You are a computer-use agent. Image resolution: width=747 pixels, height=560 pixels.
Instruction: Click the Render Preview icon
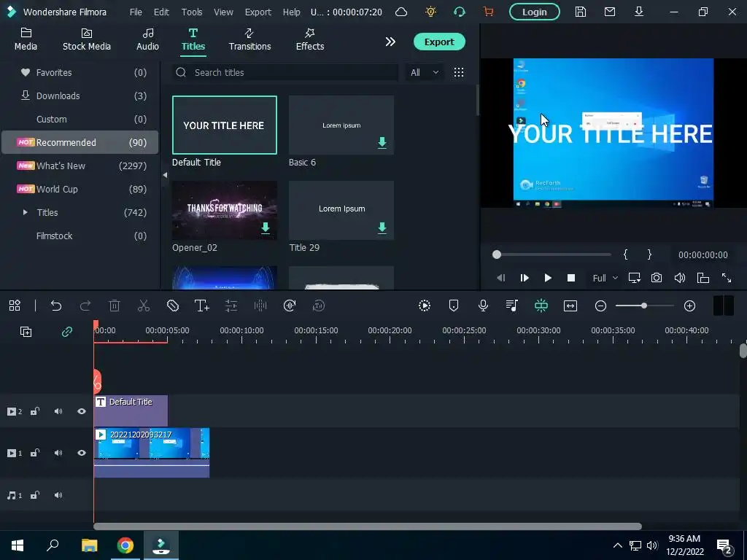coord(424,306)
